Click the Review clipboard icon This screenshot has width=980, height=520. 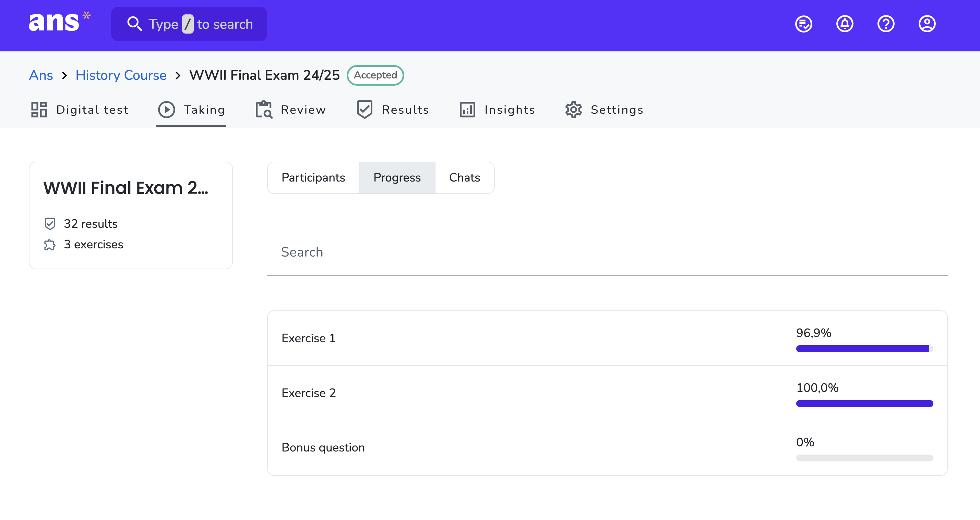pos(264,110)
